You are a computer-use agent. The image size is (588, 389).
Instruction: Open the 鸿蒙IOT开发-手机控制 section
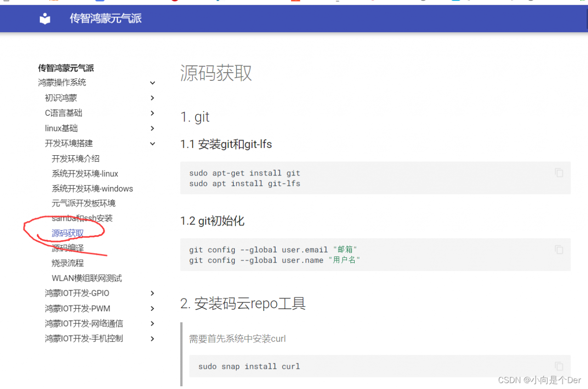click(84, 338)
